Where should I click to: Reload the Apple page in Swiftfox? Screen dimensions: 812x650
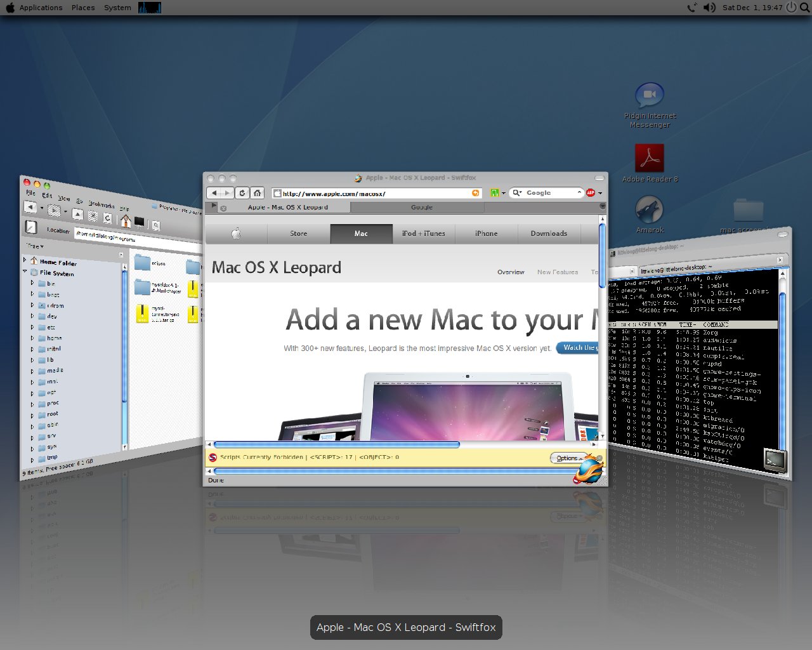coord(242,193)
